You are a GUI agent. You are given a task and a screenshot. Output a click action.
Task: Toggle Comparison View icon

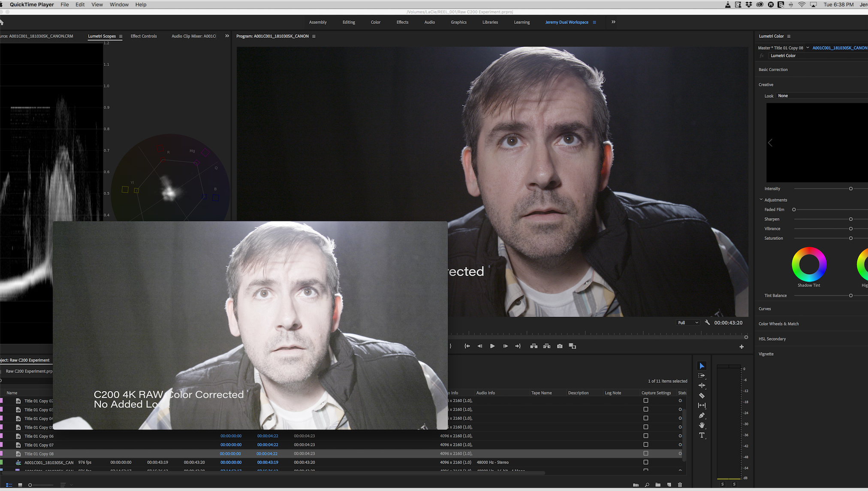tap(573, 346)
